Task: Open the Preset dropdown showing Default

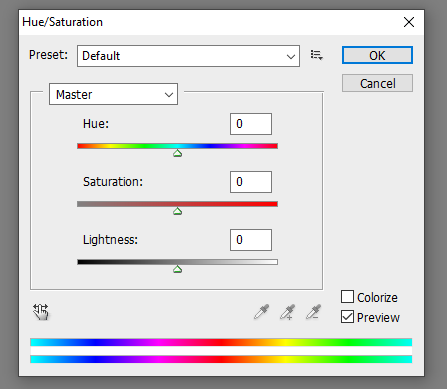Action: pos(188,56)
